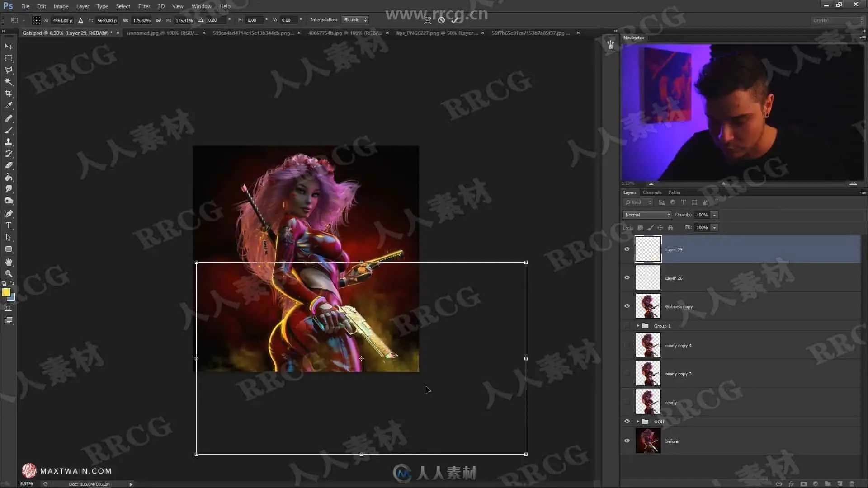
Task: Expand the Group 1 folder
Action: pos(638,326)
